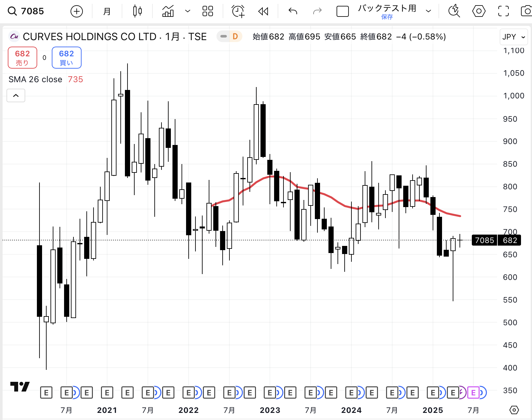
Task: Open symbol search showing 7085
Action: pyautogui.click(x=26, y=11)
